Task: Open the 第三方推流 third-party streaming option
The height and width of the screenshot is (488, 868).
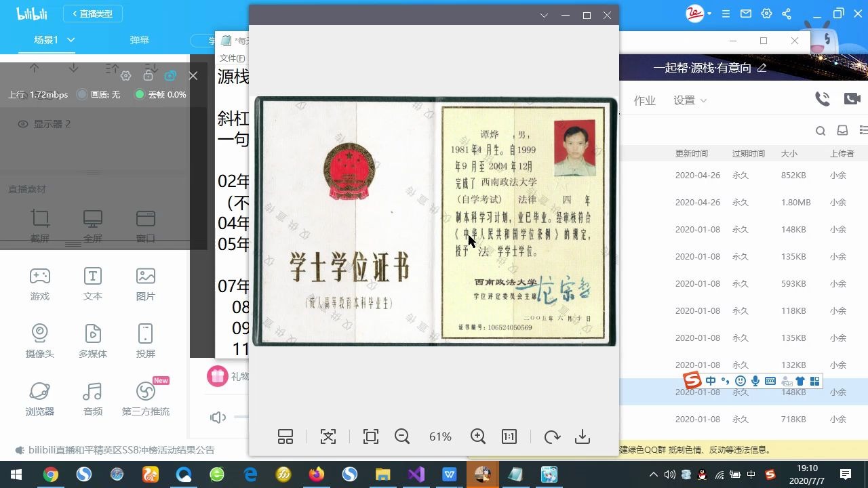Action: point(146,399)
